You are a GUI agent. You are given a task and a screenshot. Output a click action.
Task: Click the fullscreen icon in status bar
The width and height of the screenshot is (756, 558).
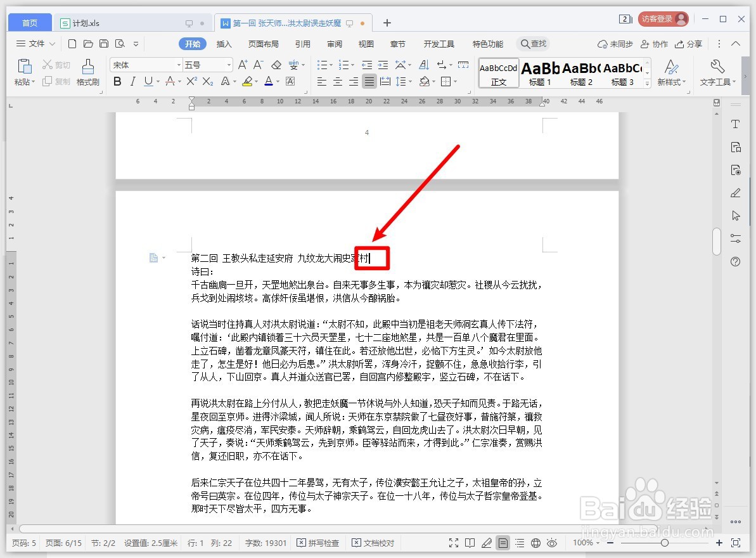[454, 543]
